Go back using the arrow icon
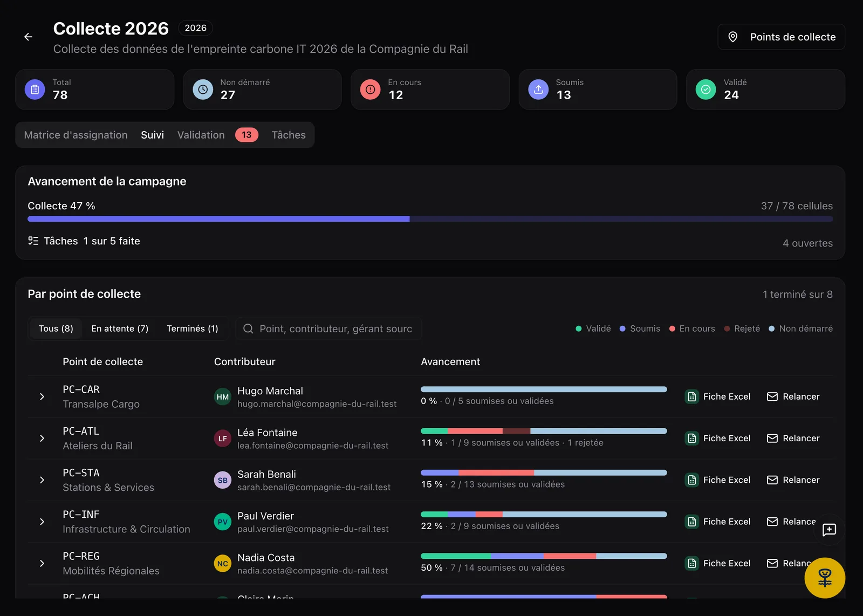This screenshot has width=863, height=616. [x=28, y=37]
